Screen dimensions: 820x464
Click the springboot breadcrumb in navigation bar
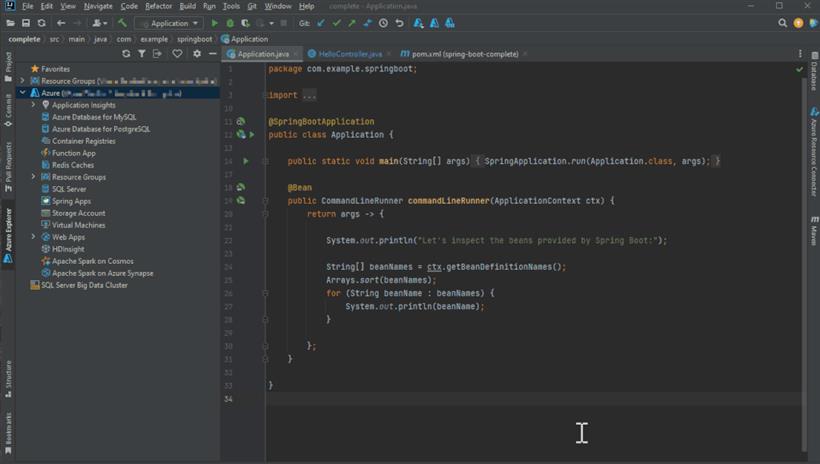(195, 39)
